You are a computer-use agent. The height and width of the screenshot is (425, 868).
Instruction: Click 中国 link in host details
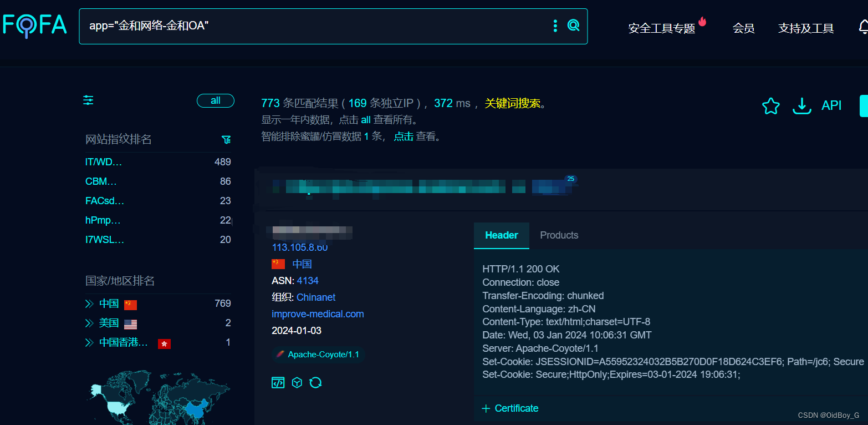click(302, 264)
